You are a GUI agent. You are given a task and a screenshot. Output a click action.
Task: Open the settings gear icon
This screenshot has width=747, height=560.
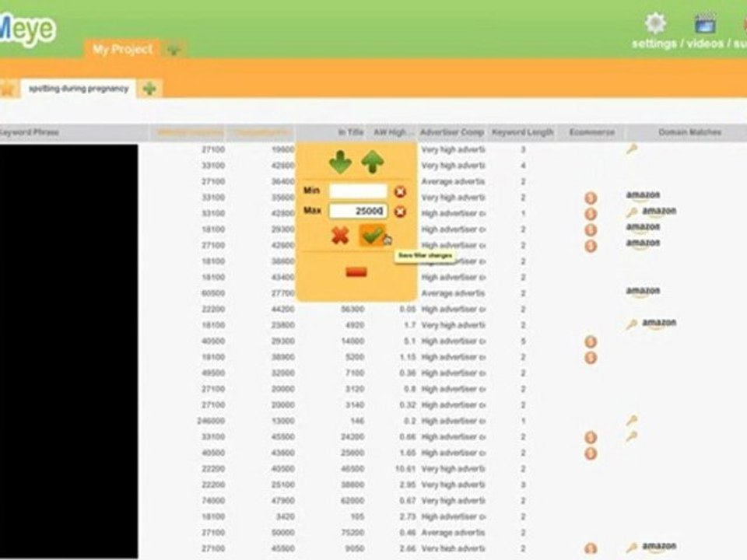tap(655, 23)
